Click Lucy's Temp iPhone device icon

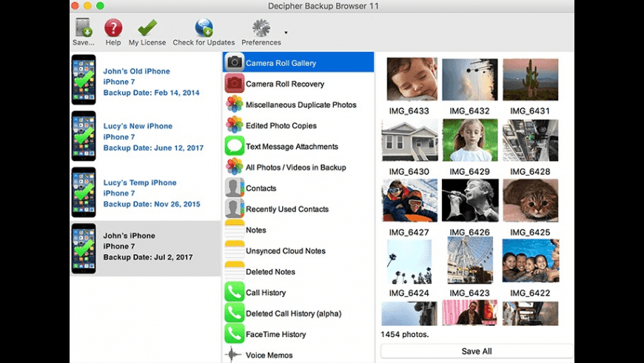[84, 193]
